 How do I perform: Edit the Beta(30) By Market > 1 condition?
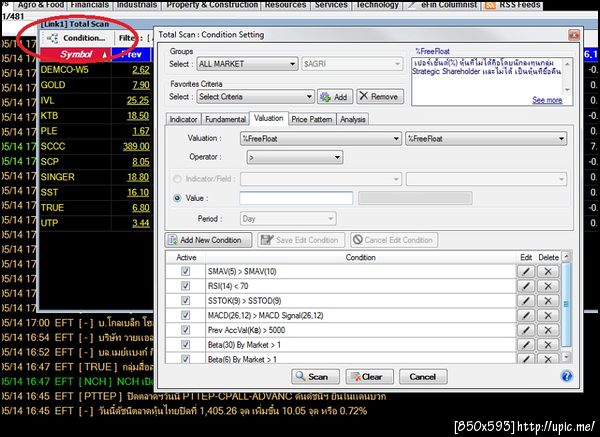pos(526,345)
